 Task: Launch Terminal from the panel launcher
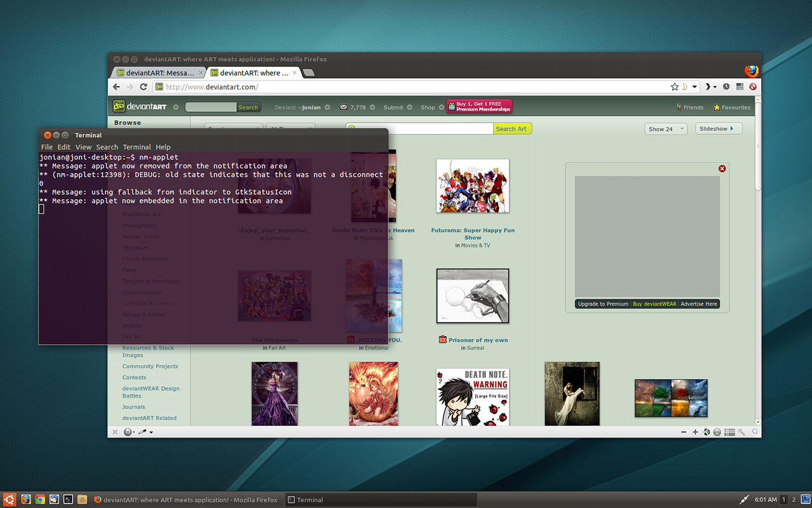click(x=68, y=500)
